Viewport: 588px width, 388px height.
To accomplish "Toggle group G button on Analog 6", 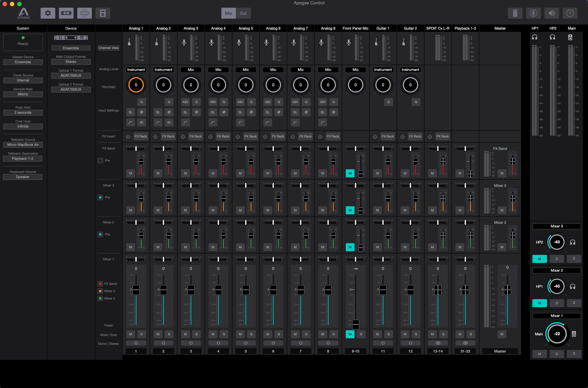I will [279, 102].
